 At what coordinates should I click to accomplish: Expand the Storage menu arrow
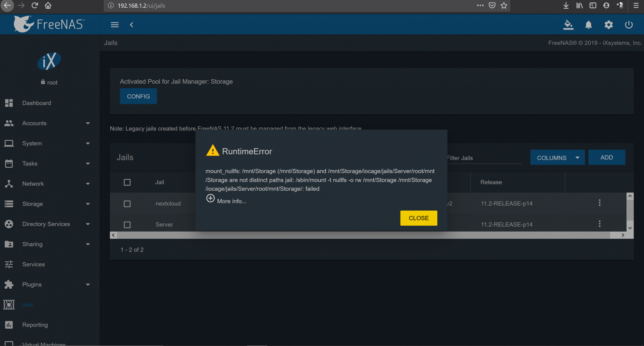88,204
